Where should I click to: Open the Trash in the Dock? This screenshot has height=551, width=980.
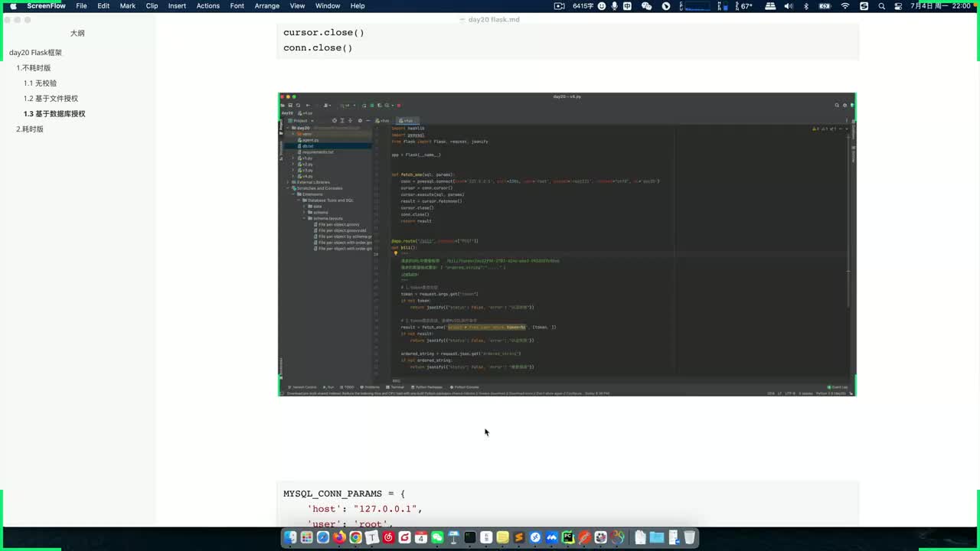pos(690,537)
